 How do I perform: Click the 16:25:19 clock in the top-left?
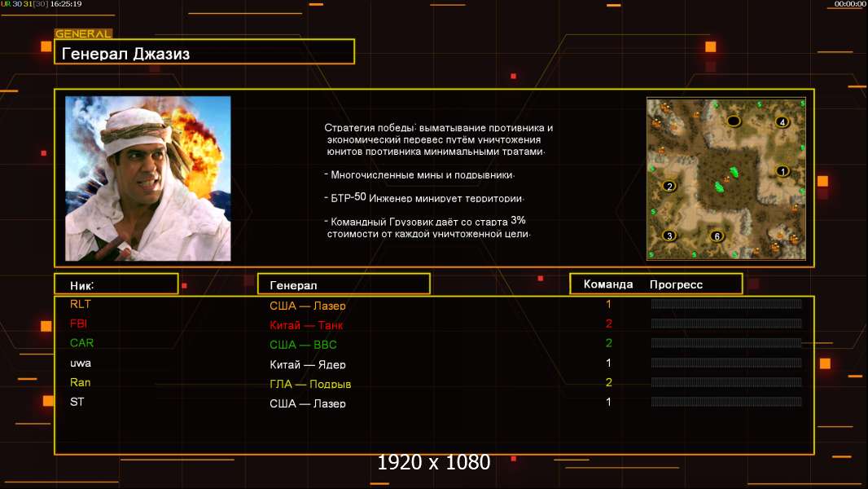click(x=66, y=4)
